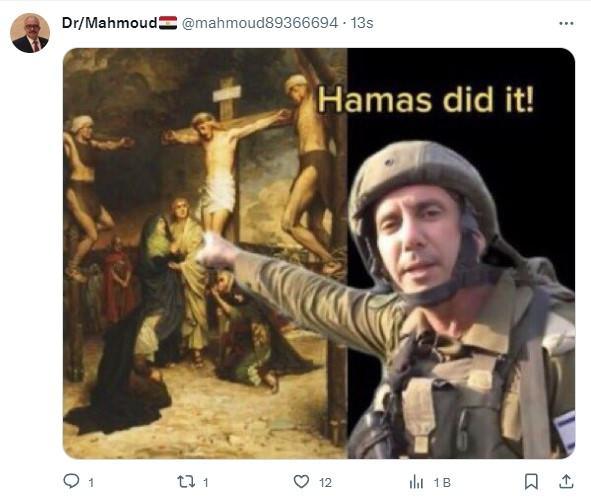Click the 13s tweet timestamp
The height and width of the screenshot is (500, 591).
click(362, 23)
